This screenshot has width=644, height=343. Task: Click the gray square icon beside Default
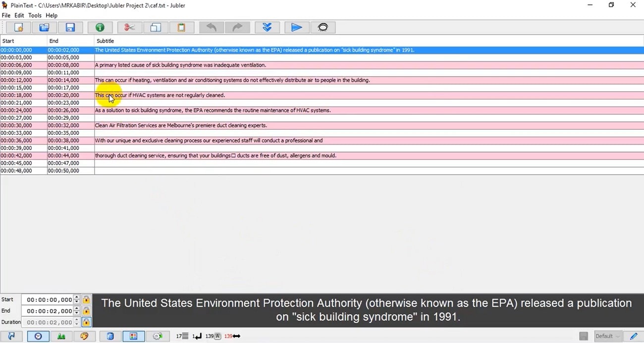(x=584, y=336)
